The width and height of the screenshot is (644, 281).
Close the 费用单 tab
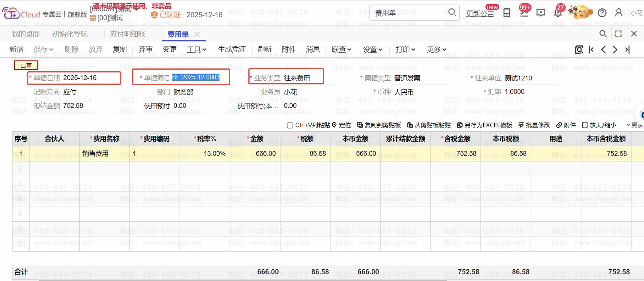197,34
